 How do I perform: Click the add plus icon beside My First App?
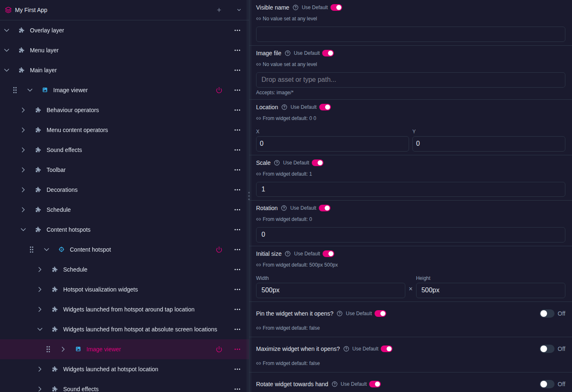tap(219, 10)
